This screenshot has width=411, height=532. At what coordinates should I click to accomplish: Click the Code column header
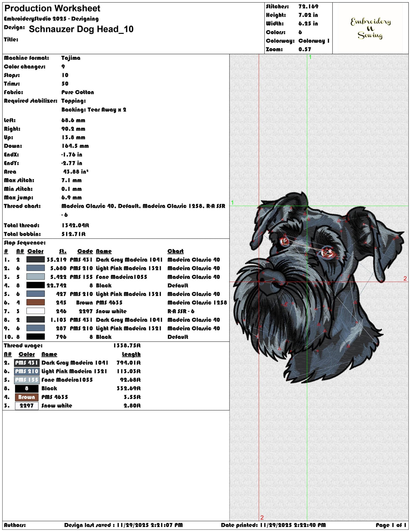pos(85,251)
